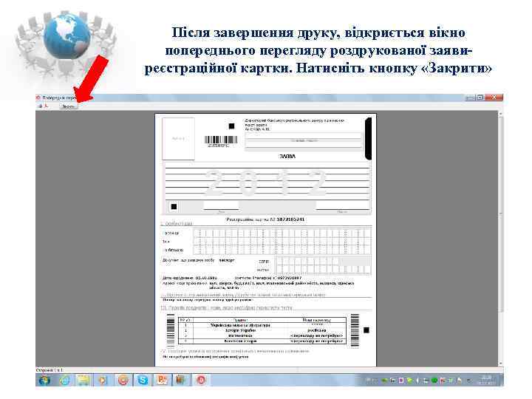Image resolution: width=532 pixels, height=399 pixels.
Task: Minimize the print preview window
Action: pos(470,98)
